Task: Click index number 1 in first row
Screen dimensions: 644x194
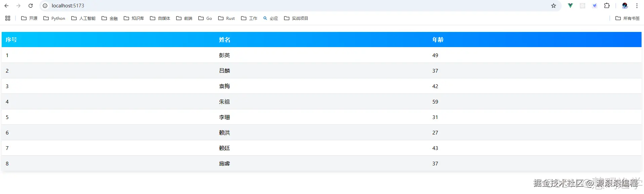Action: click(x=7, y=55)
